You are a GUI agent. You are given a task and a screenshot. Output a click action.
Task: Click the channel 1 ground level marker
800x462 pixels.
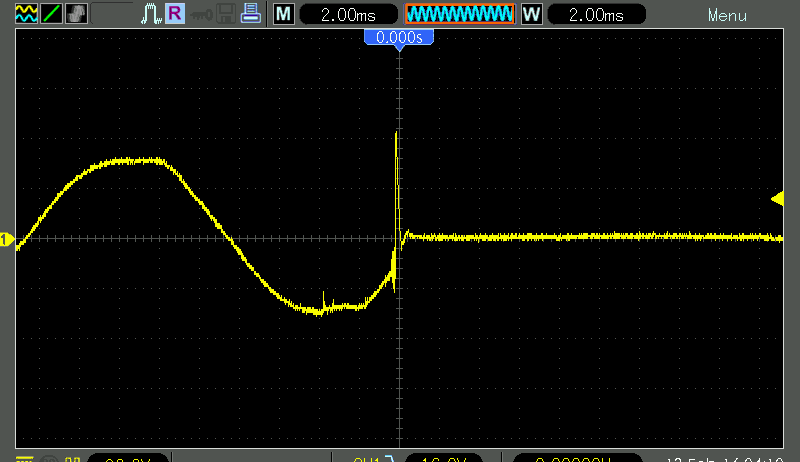pyautogui.click(x=7, y=239)
